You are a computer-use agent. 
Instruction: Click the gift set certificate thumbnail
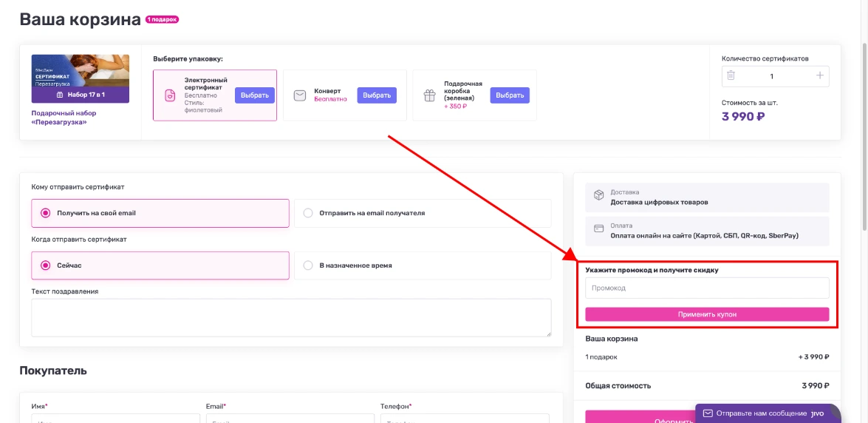(x=80, y=78)
